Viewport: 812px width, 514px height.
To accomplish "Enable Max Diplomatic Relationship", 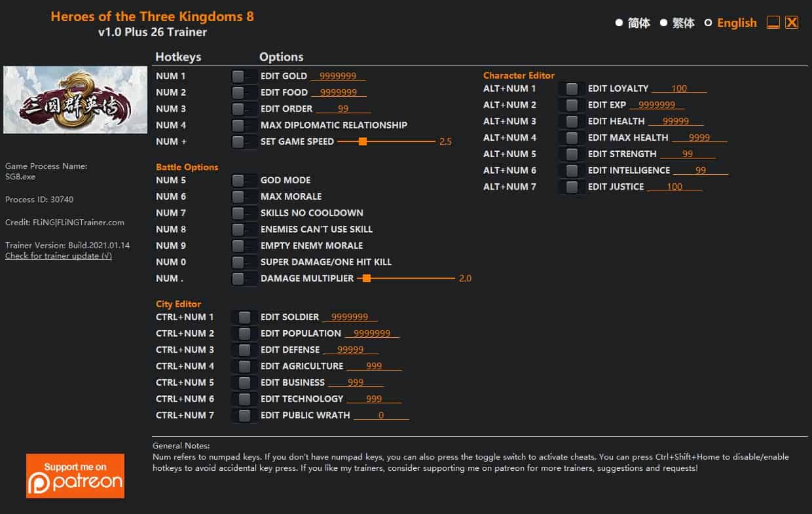I will pyautogui.click(x=244, y=125).
